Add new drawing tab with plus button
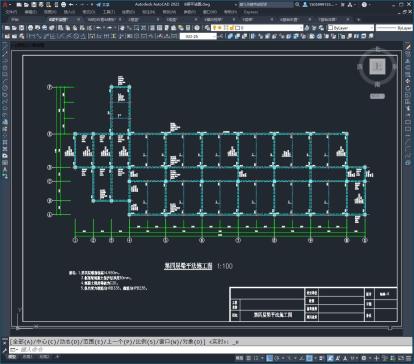Image resolution: width=414 pixels, height=364 pixels. click(358, 20)
